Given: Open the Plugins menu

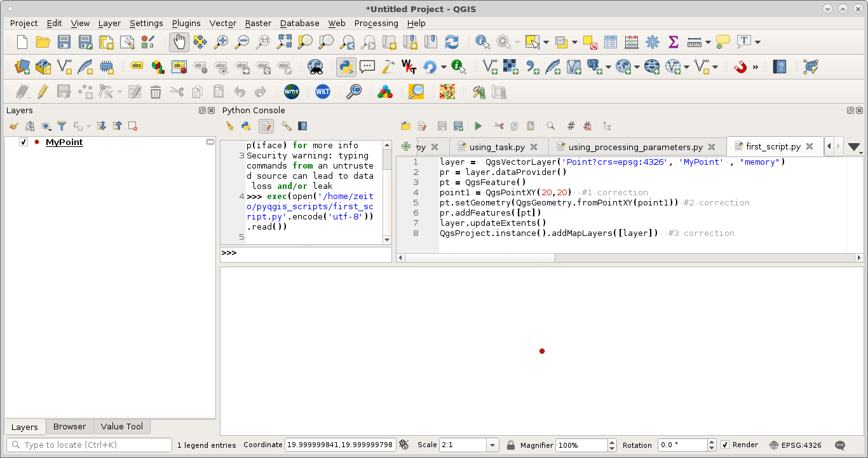Looking at the screenshot, I should [186, 23].
